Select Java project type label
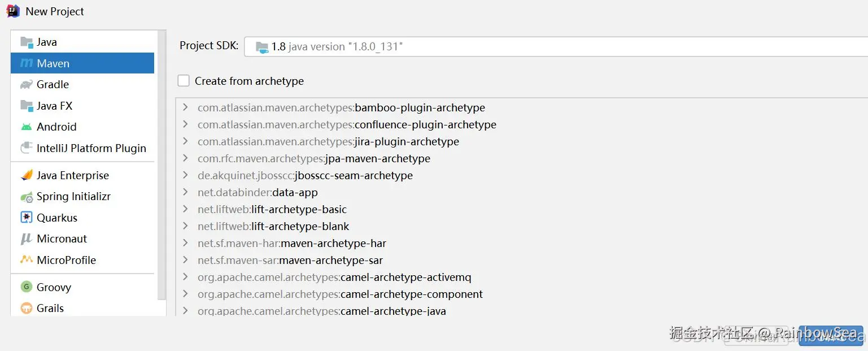 (x=47, y=42)
